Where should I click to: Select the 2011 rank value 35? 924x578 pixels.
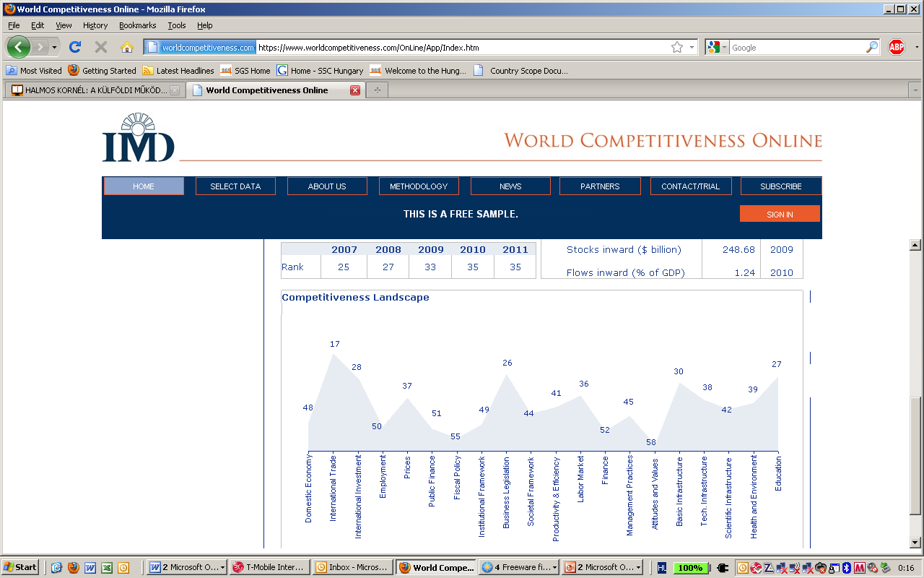pos(515,267)
